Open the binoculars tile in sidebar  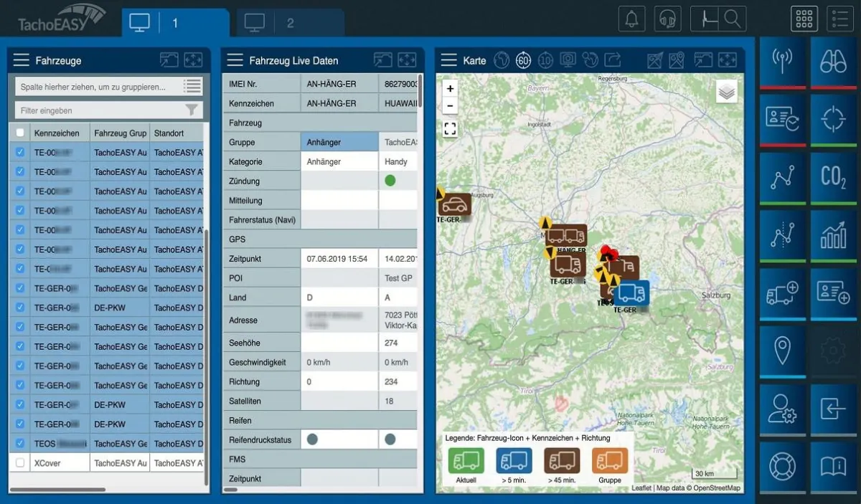[833, 61]
